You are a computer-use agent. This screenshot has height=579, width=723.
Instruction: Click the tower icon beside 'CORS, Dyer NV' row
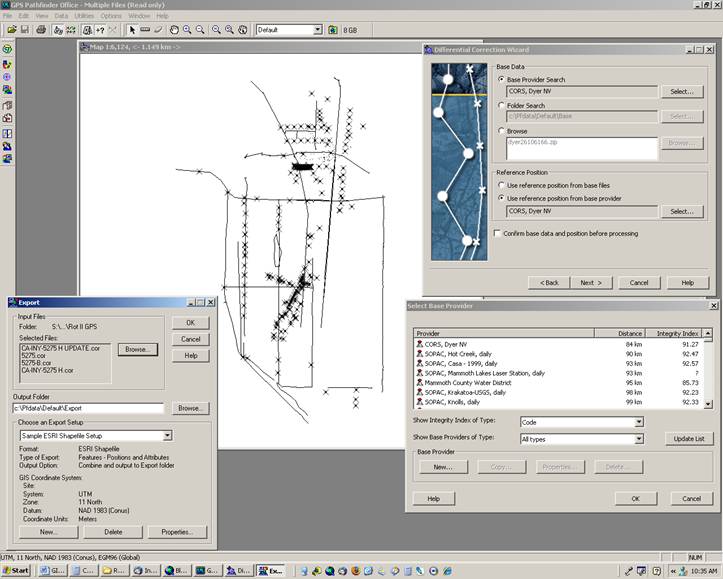[420, 344]
